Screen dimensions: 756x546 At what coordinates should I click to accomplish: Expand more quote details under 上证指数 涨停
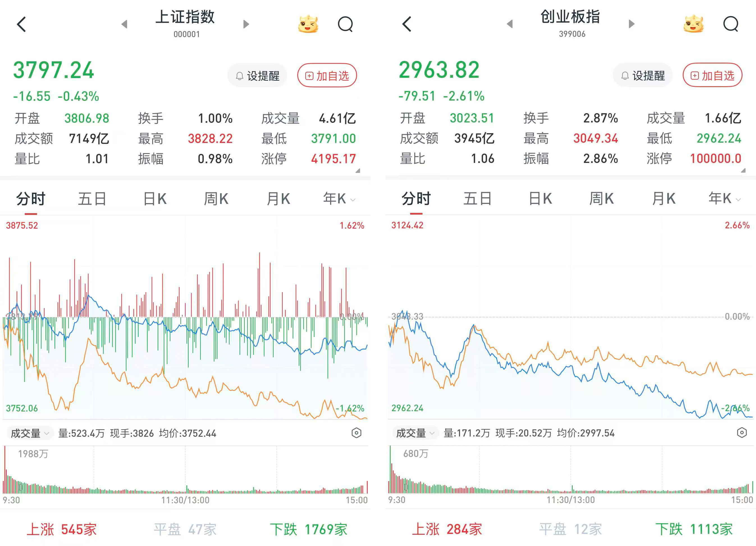click(x=358, y=170)
